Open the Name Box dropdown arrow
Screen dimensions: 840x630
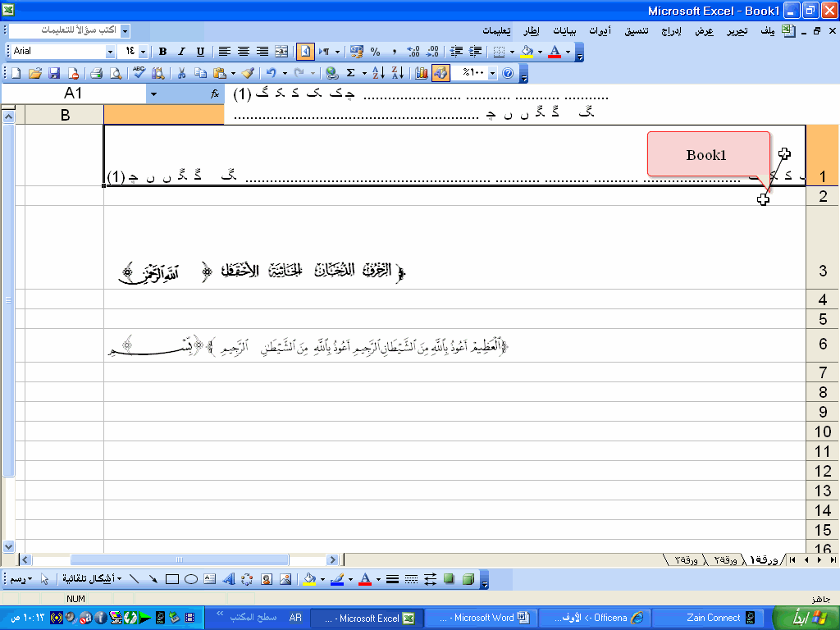(153, 94)
